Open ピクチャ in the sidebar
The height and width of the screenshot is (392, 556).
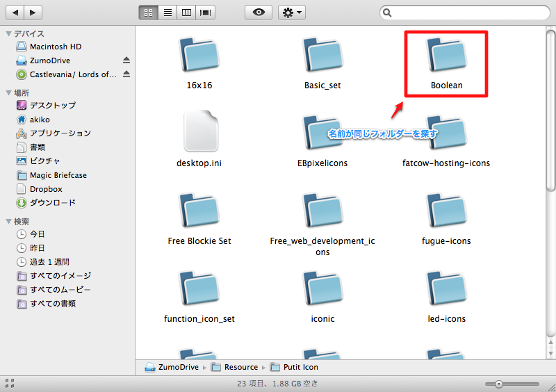coord(38,161)
